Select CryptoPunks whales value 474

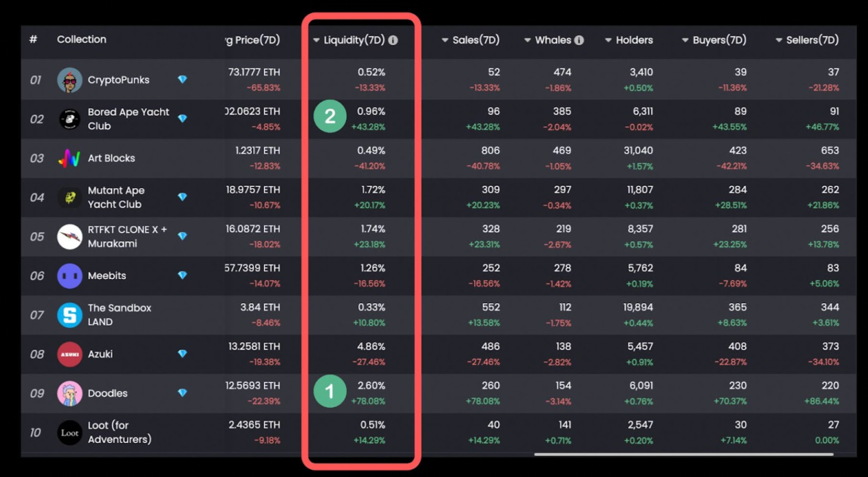tap(562, 72)
